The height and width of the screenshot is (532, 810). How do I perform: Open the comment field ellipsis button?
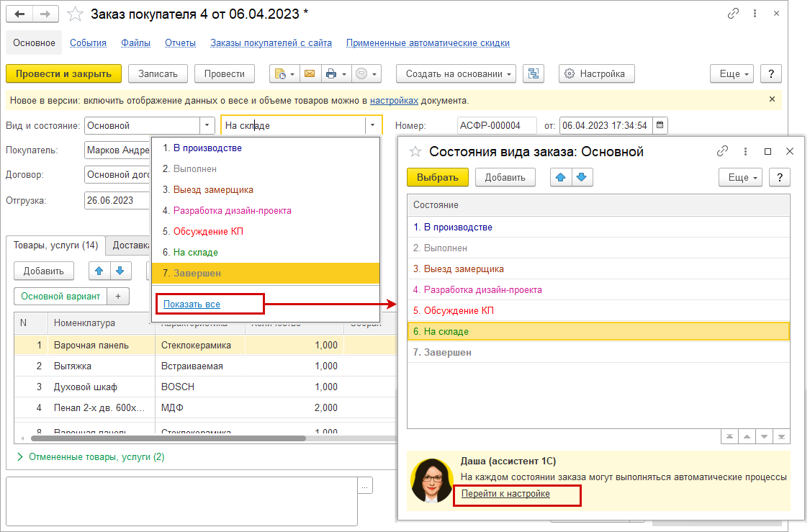(365, 485)
